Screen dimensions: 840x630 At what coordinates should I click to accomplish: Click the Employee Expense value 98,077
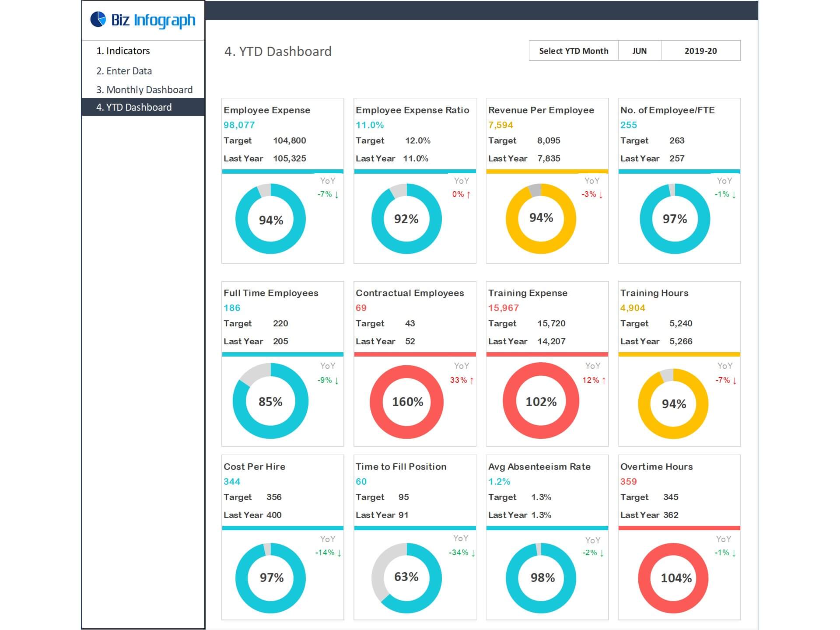[x=239, y=125]
